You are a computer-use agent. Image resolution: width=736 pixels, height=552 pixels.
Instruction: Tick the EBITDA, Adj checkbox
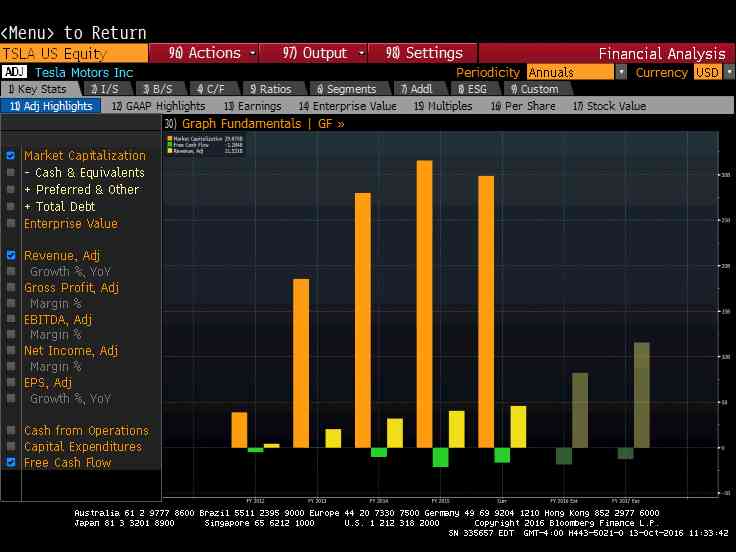(x=11, y=319)
